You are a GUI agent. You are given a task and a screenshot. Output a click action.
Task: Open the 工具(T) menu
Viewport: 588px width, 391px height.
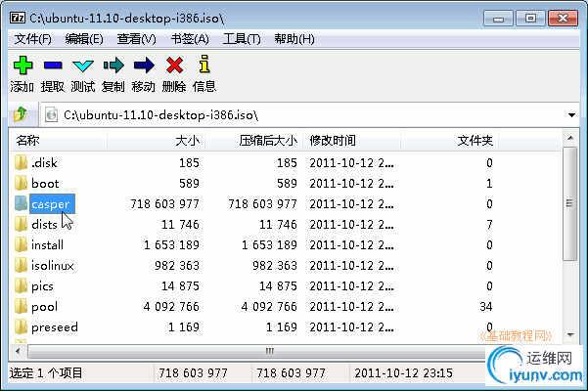pyautogui.click(x=242, y=39)
